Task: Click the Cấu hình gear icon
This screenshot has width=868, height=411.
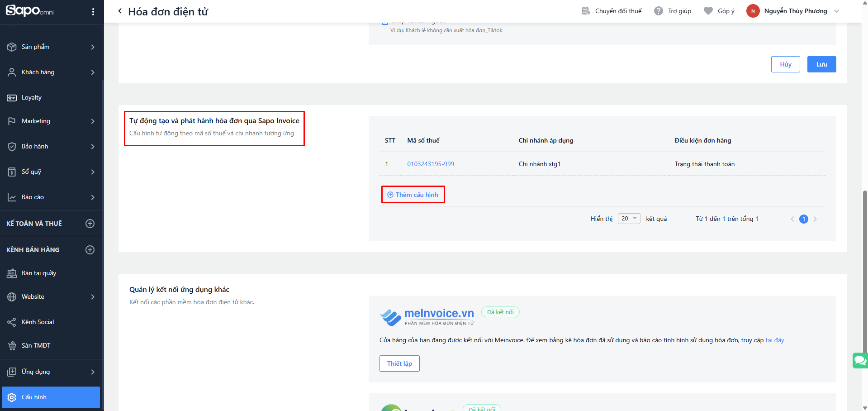Action: (12, 397)
